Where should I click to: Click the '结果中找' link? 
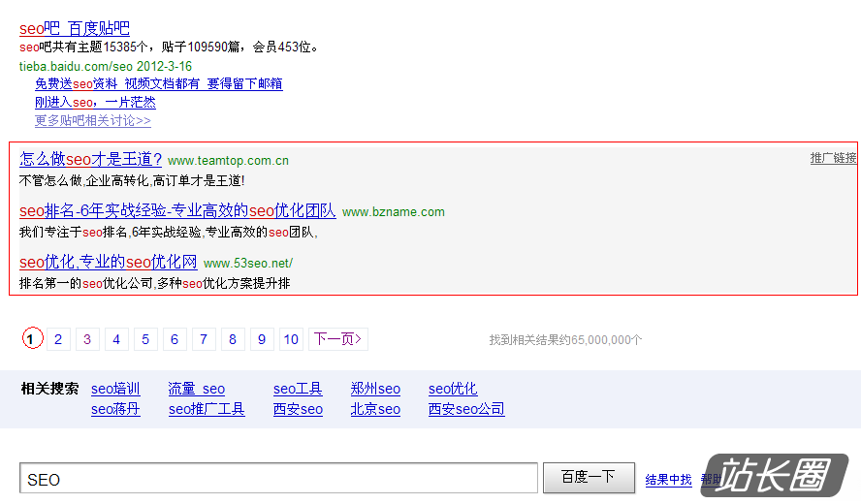(668, 480)
